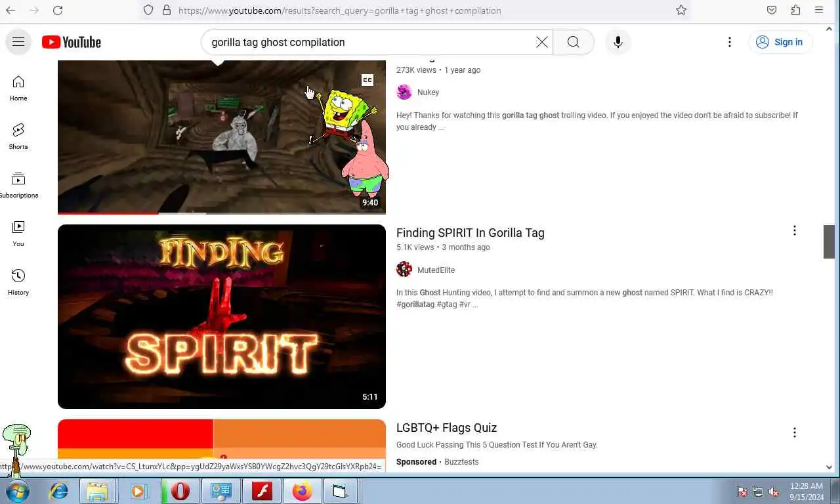The width and height of the screenshot is (840, 504).
Task: Submit search with the magnifier button
Action: [574, 42]
